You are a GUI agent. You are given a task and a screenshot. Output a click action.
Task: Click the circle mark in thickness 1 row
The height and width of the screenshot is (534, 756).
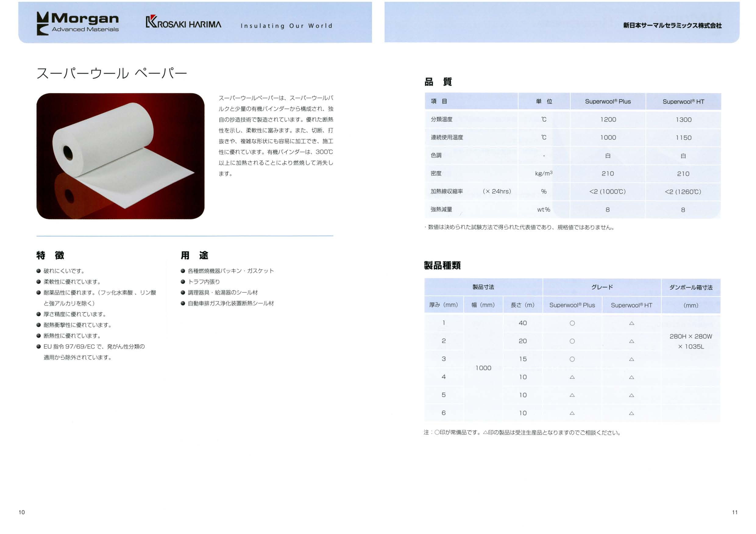coord(572,323)
